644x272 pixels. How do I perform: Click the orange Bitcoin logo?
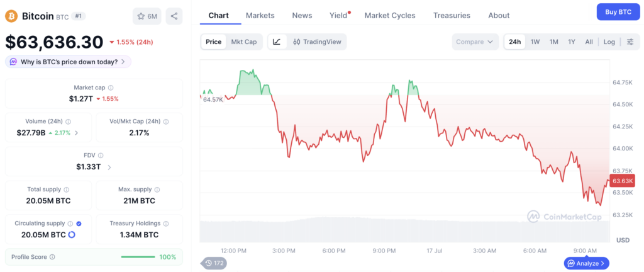[x=11, y=16]
